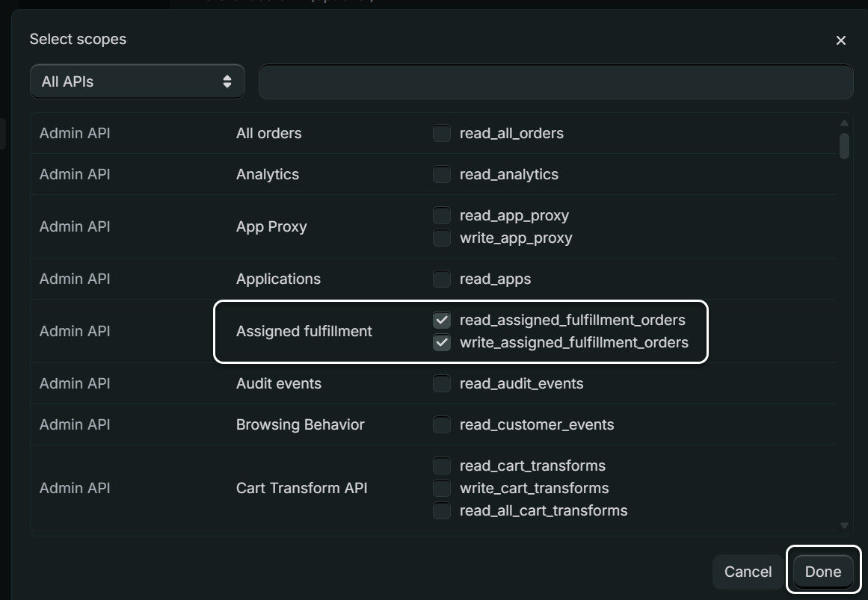
Task: Enable the read_audit_events scope
Action: click(x=441, y=383)
